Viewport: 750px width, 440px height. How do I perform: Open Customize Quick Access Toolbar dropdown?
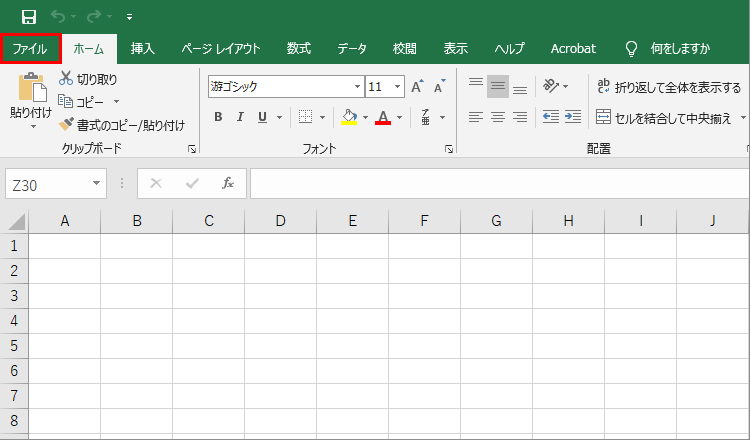(x=130, y=17)
